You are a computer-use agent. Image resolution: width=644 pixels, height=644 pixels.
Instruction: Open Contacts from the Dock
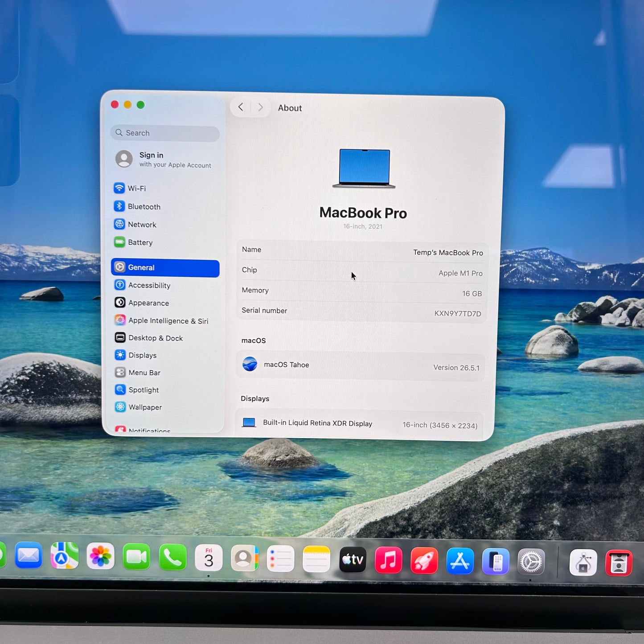coord(245,558)
